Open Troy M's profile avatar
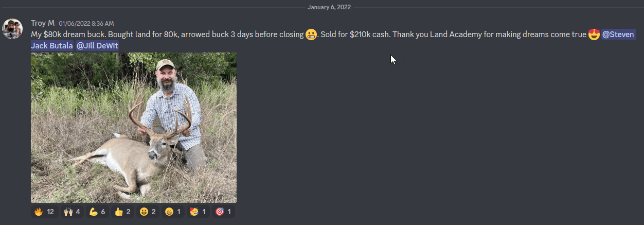The height and width of the screenshot is (225, 644). 12,29
